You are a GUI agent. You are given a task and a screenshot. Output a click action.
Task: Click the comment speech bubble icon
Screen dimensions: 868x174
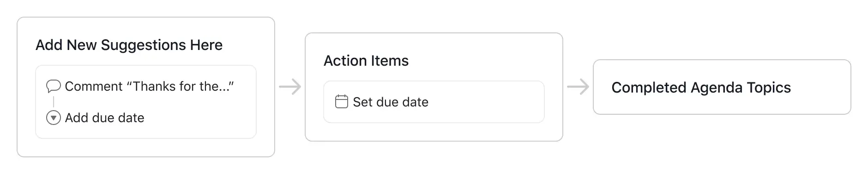click(54, 86)
